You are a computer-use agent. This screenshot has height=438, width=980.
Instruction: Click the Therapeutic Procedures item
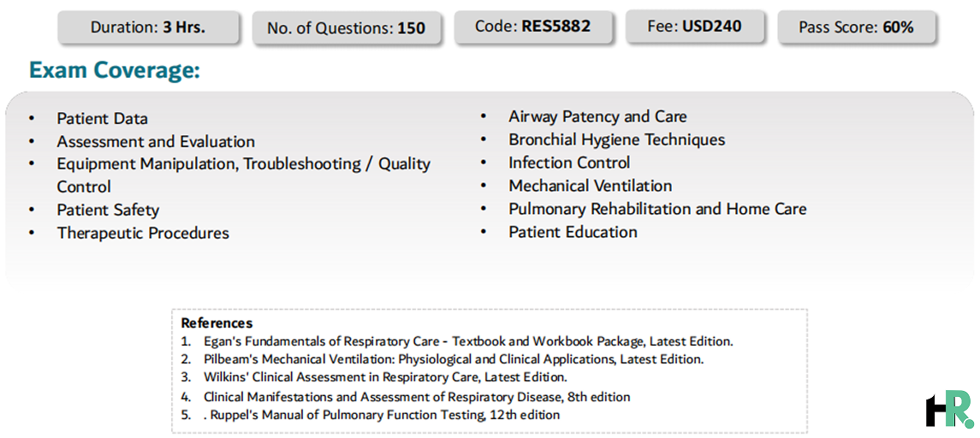(143, 233)
